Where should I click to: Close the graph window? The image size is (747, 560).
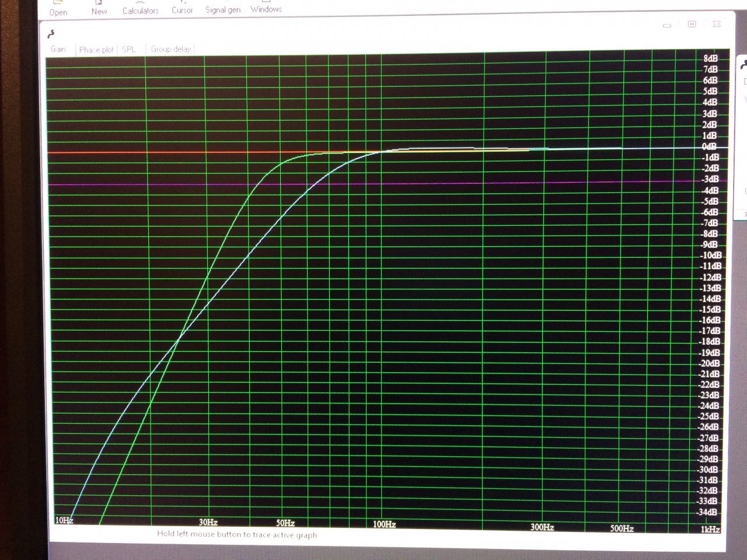click(x=717, y=24)
